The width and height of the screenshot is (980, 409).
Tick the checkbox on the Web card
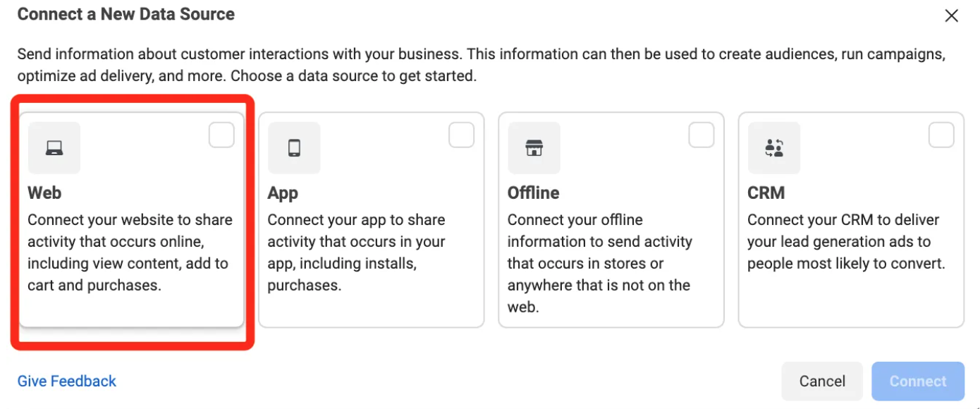221,135
